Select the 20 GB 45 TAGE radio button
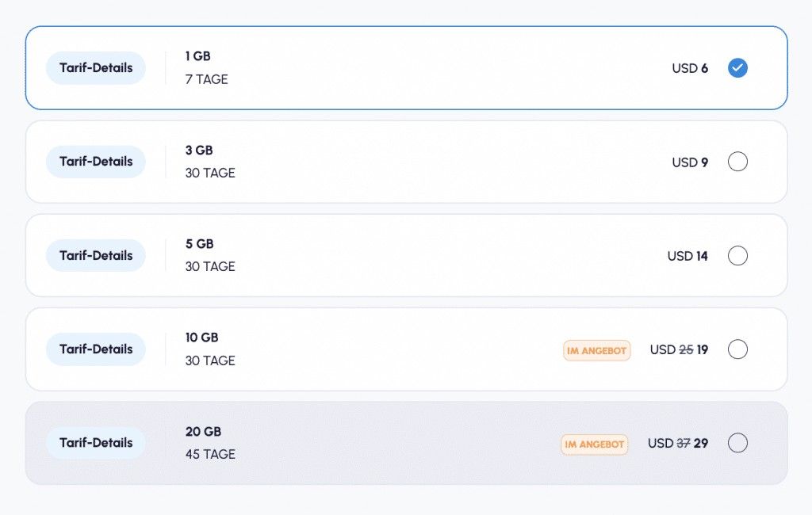The image size is (812, 515). pos(737,443)
